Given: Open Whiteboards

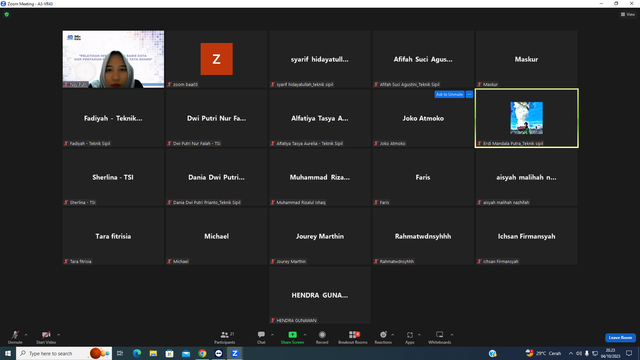Looking at the screenshot, I should point(440,337).
